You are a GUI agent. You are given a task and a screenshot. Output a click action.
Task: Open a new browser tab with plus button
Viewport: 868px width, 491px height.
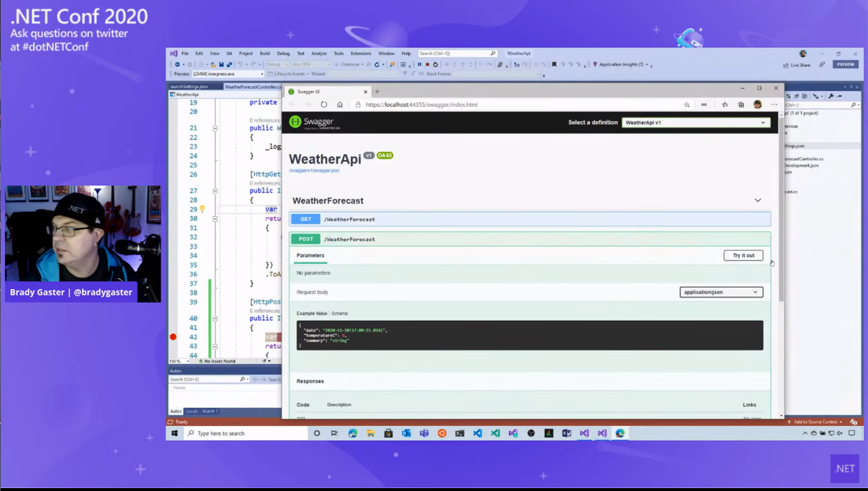point(377,92)
